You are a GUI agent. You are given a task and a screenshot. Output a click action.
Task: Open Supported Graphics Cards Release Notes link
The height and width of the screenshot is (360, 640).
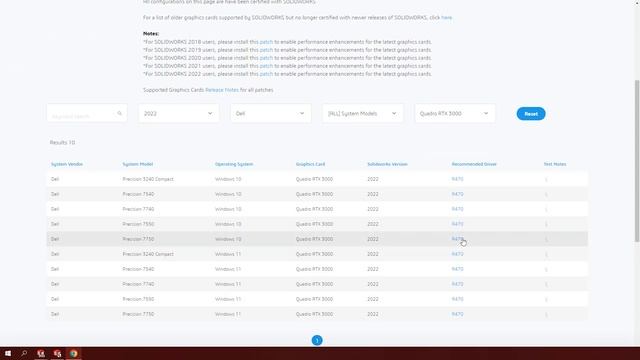222,90
